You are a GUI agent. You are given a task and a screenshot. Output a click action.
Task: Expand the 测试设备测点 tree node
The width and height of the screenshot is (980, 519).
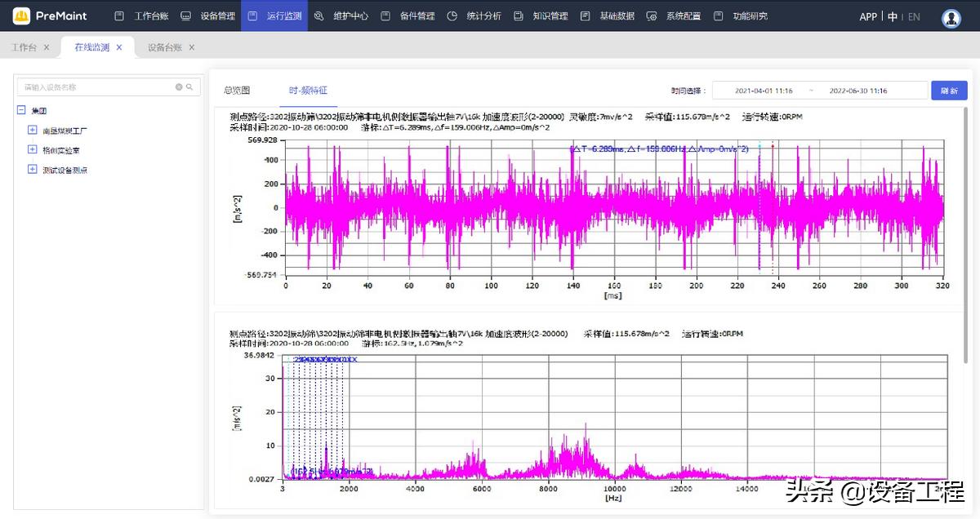coord(33,170)
